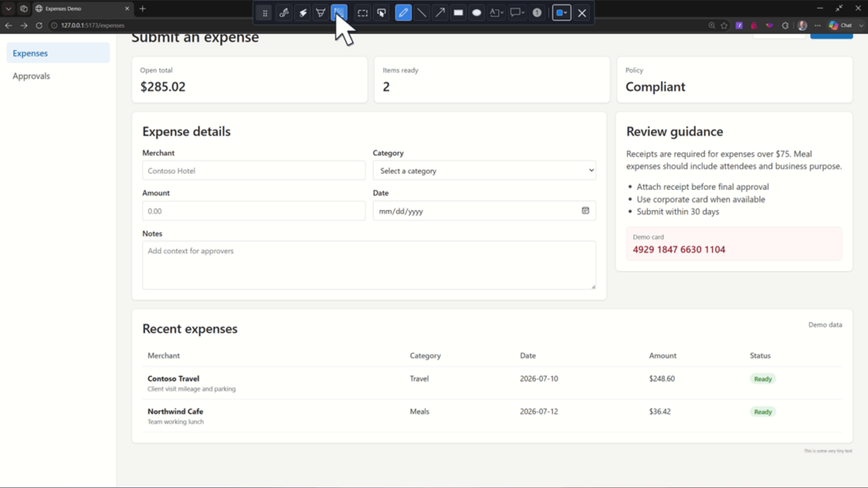Click the site info icon in address bar

[x=54, y=25]
